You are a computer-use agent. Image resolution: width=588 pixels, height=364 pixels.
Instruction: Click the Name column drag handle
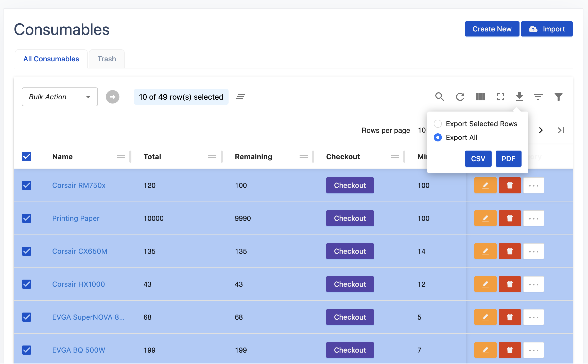[121, 157]
